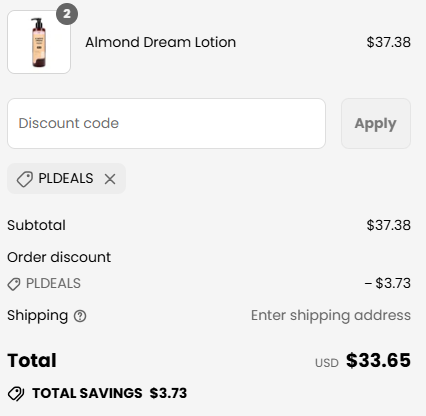This screenshot has height=416, width=426.
Task: Click the product price $37.38 at top
Action: coord(388,42)
